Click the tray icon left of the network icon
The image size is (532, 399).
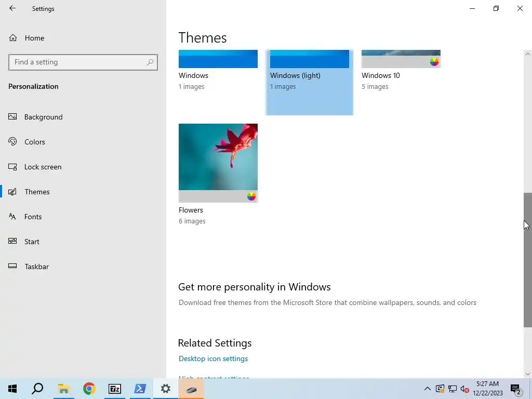click(440, 389)
